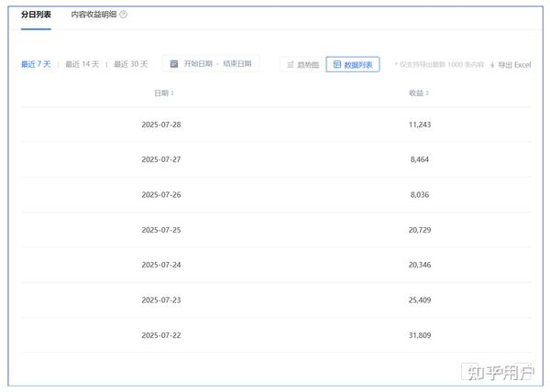The width and height of the screenshot is (550, 392).
Task: Toggle view to 趋势图
Action: 303,64
